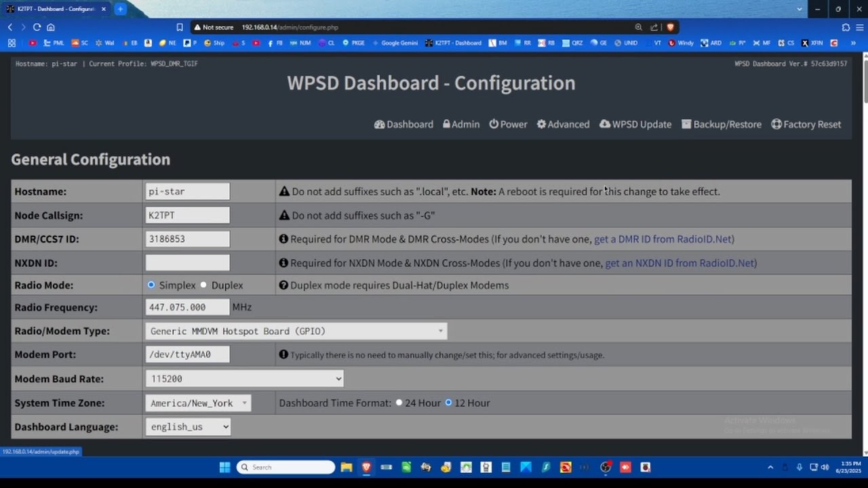This screenshot has width=868, height=488.
Task: Open the Windy bookmark
Action: tap(681, 43)
